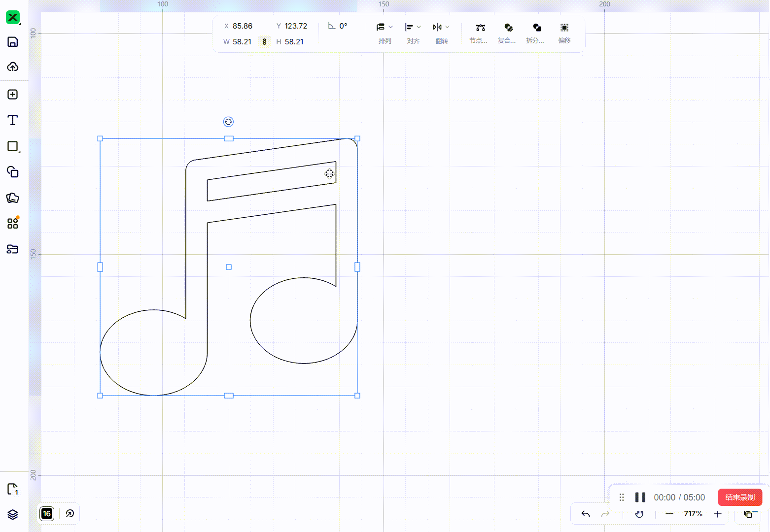Click the offset (偏移) tool

click(x=564, y=33)
